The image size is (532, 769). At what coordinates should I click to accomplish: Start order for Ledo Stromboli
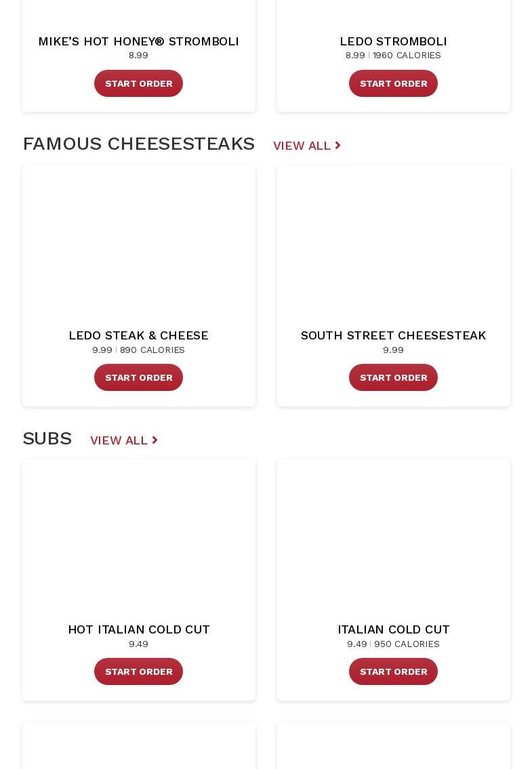pyautogui.click(x=393, y=83)
